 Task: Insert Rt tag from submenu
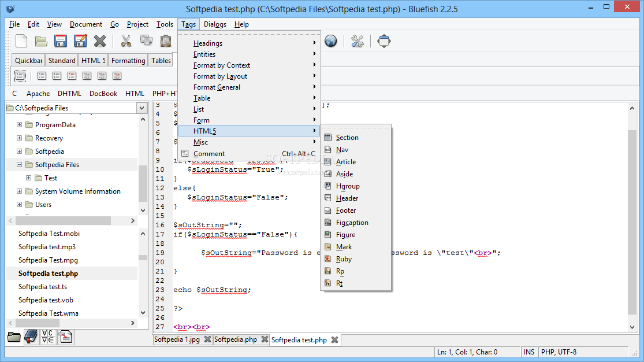click(x=356, y=283)
